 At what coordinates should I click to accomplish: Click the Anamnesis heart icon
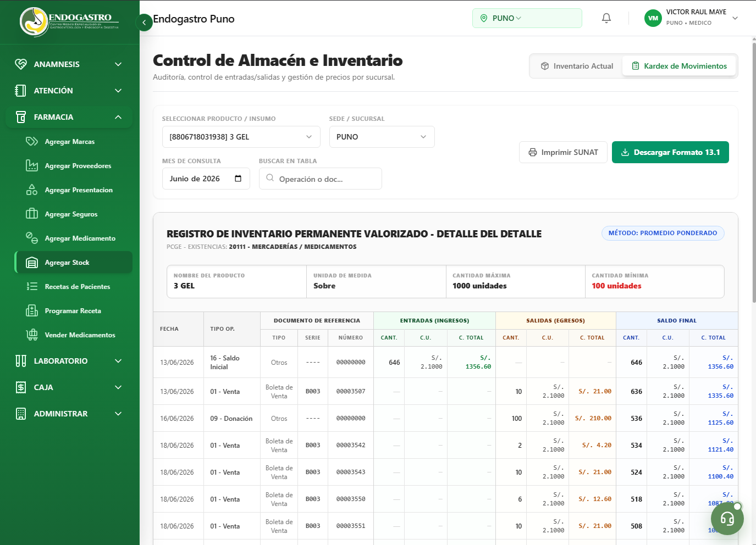[x=21, y=64]
